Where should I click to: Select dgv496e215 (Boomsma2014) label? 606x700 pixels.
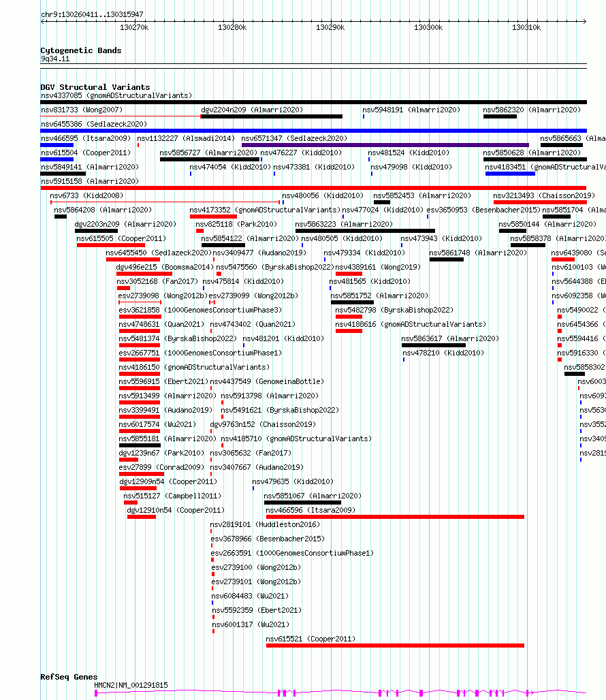(165, 267)
